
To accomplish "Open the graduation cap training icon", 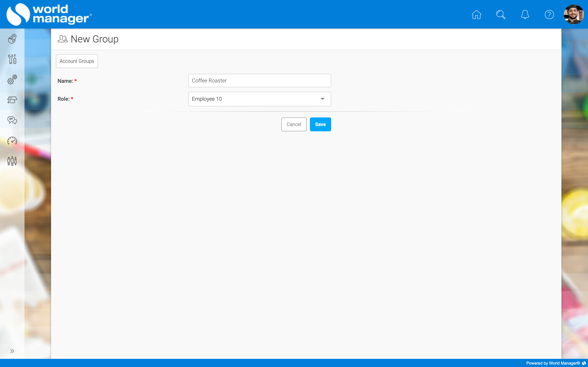I will pos(12,100).
